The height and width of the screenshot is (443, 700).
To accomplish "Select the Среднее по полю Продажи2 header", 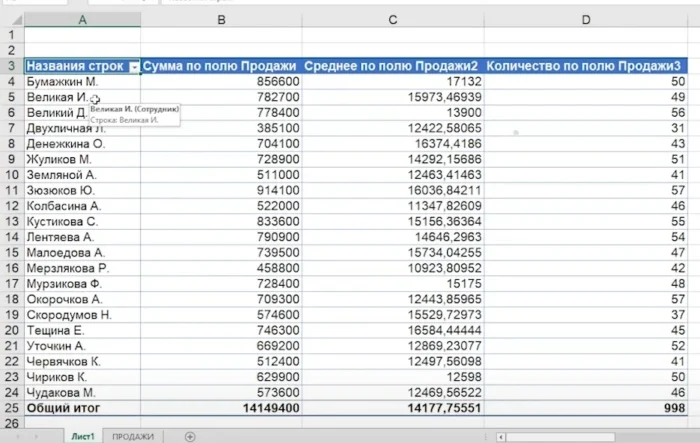I will [x=393, y=66].
